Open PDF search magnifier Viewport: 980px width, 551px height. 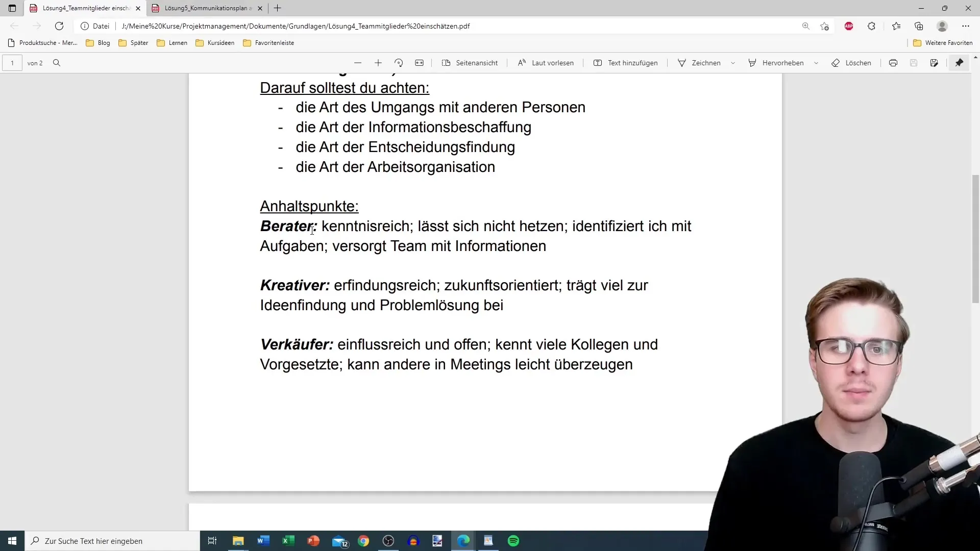click(x=57, y=63)
